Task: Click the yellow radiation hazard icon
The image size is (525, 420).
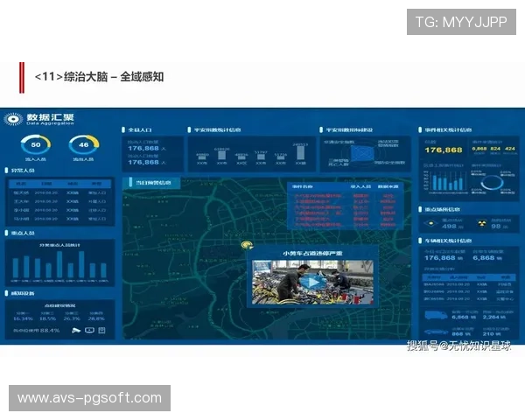Action: click(x=482, y=223)
